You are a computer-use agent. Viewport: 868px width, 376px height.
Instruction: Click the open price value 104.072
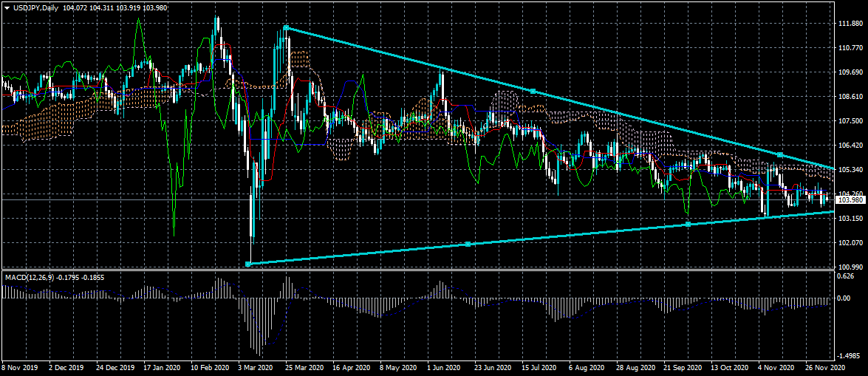(74, 7)
